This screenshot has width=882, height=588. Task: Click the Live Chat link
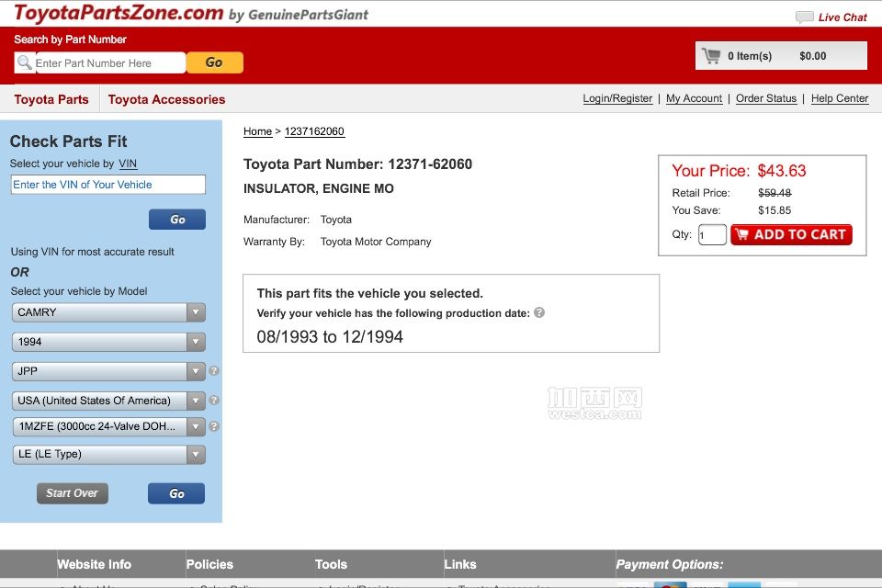(842, 17)
